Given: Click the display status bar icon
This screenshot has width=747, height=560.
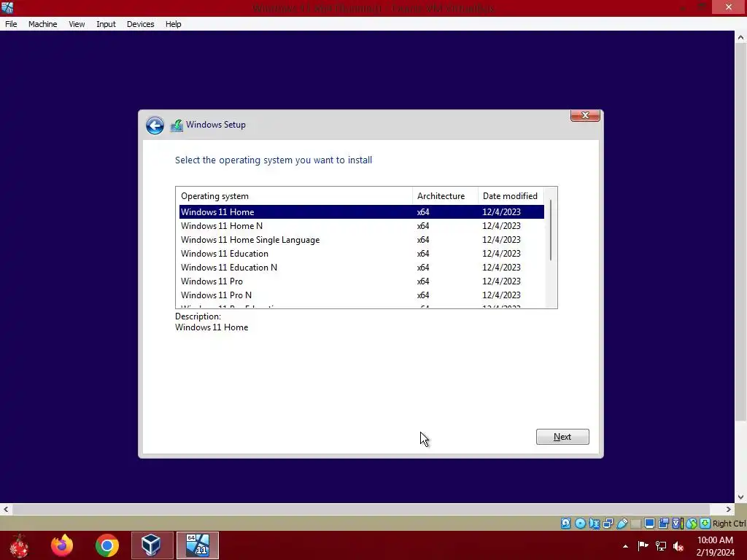Looking at the screenshot, I should 649,524.
